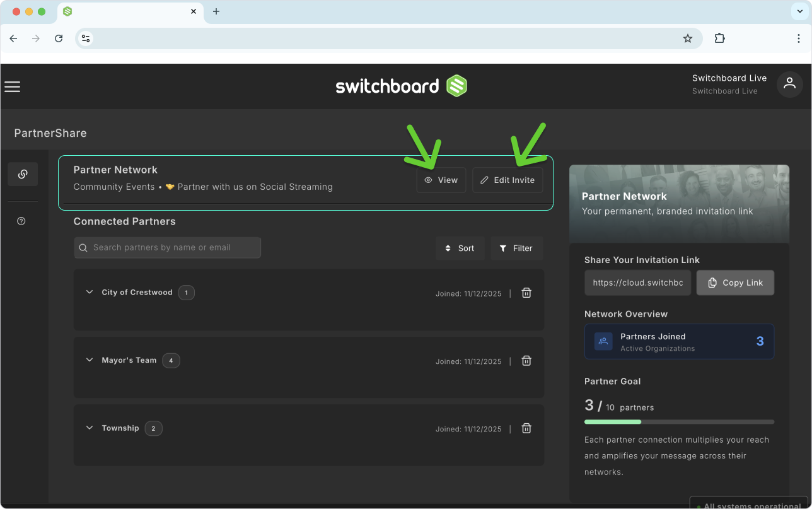The height and width of the screenshot is (509, 812).
Task: Click the browser address bar
Action: 388,38
